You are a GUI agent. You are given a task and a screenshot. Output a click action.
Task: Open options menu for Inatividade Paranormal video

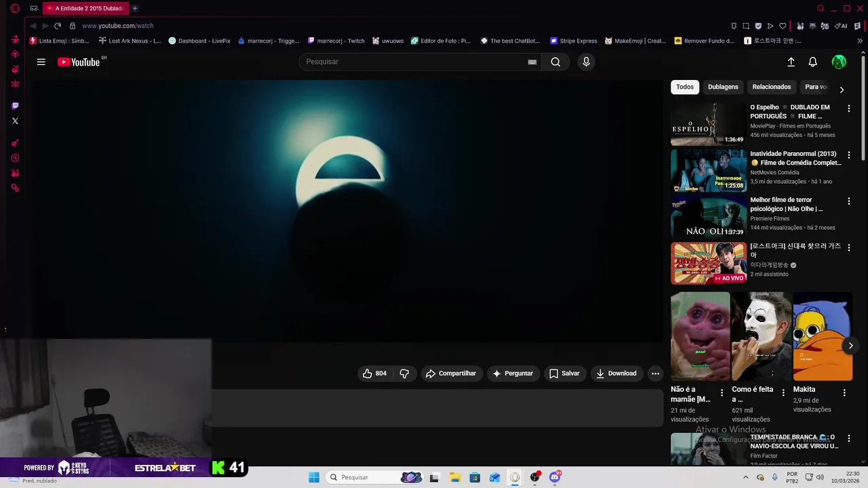[x=848, y=155]
